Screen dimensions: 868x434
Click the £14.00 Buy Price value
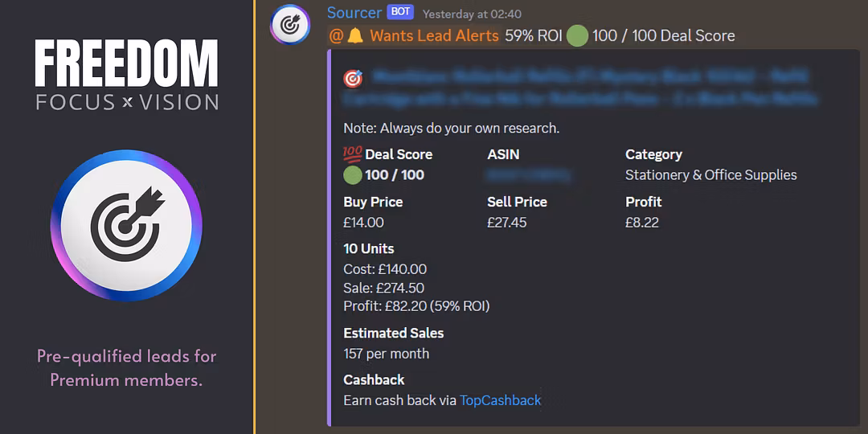click(x=363, y=223)
